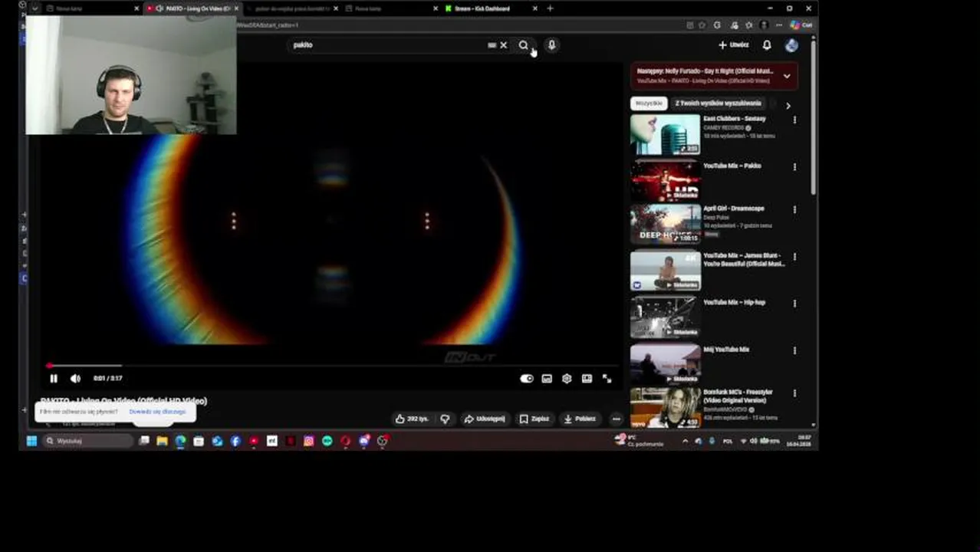Open the East Clubbers - Sextasy thumbnail
Screen dimensions: 980x552
point(666,134)
